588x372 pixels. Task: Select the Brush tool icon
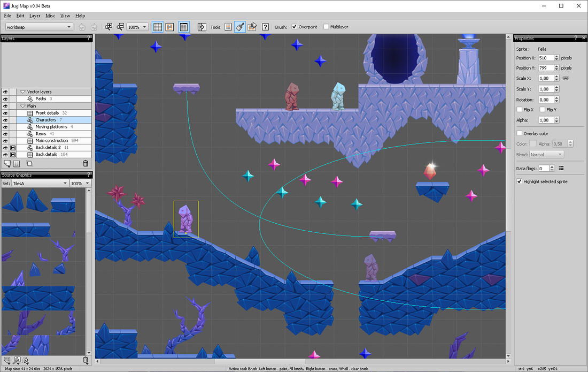[x=240, y=27]
